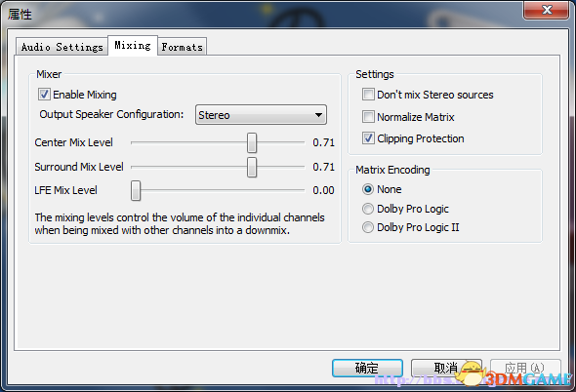Open the Output Speaker Configuration dropdown
Screen dimensions: 576x392
[261, 115]
